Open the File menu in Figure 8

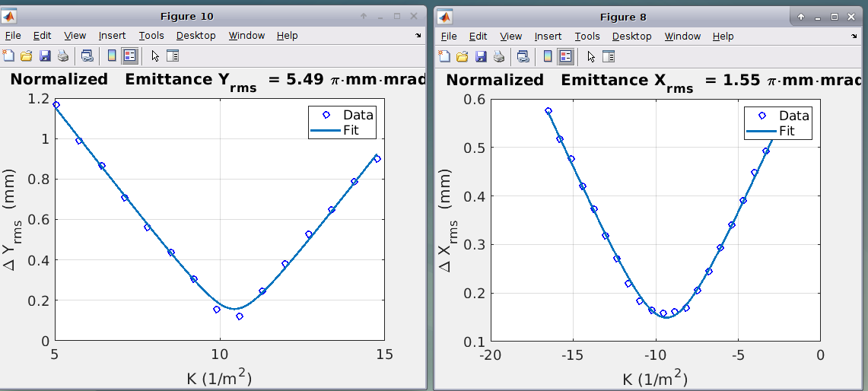pos(449,37)
